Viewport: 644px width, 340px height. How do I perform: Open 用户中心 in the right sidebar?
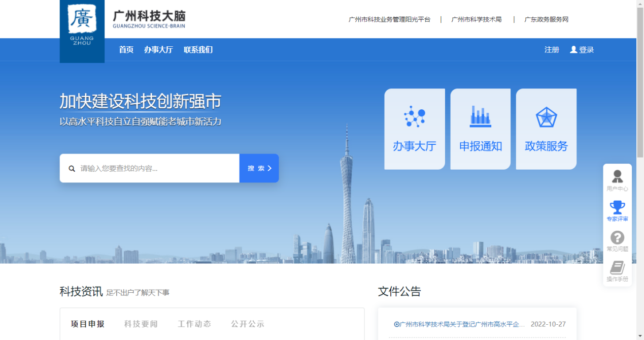[617, 181]
